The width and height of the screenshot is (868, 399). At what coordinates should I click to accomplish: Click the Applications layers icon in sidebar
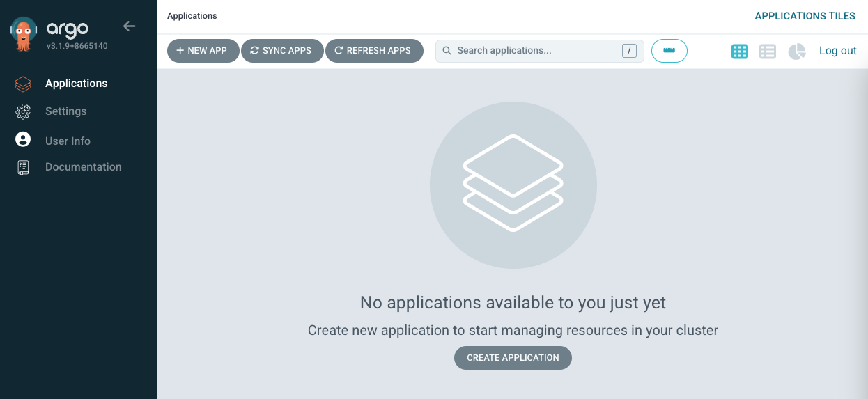23,84
